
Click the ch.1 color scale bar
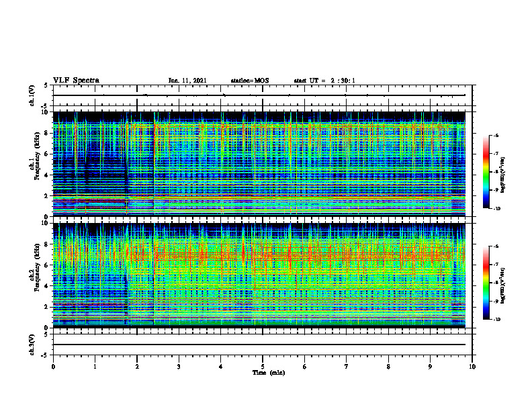click(486, 172)
